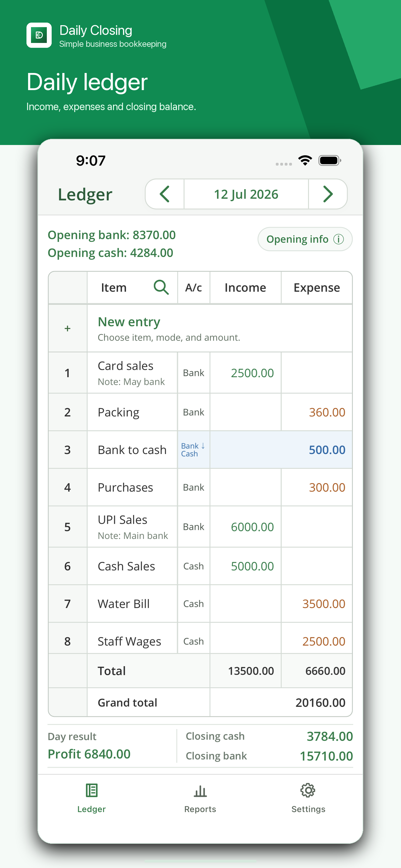Tap the Ledger book icon
The height and width of the screenshot is (868, 401).
(92, 790)
